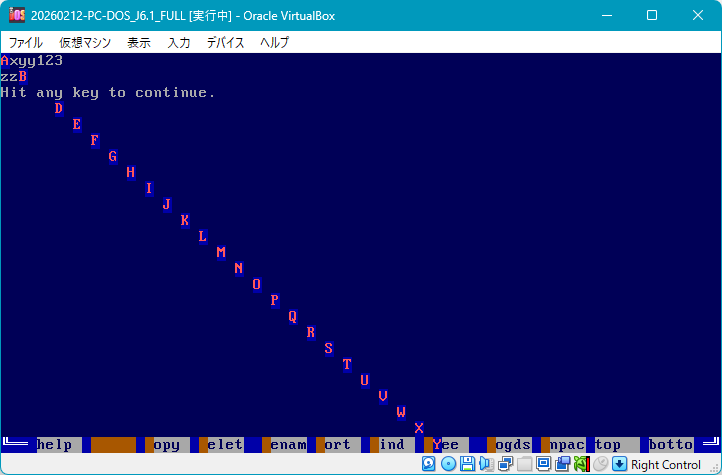Click the display settings status icon
This screenshot has height=475, width=722.
coord(544,464)
